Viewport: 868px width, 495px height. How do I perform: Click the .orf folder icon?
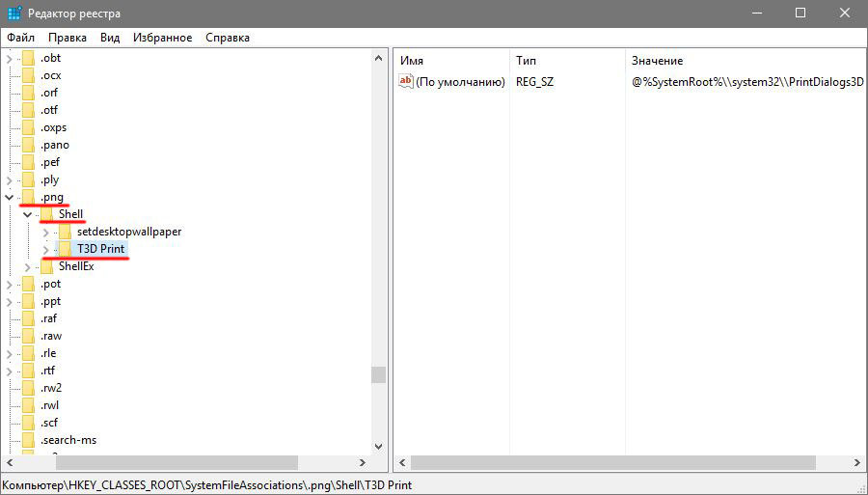coord(28,93)
